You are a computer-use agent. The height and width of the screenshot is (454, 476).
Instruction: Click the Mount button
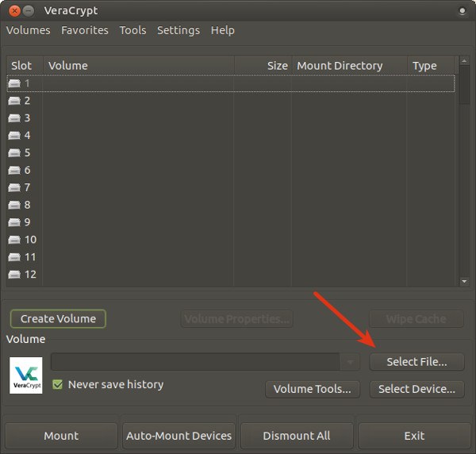[x=61, y=436]
